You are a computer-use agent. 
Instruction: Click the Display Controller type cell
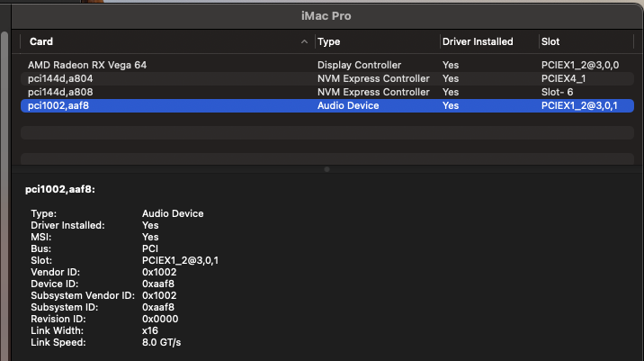(x=359, y=65)
